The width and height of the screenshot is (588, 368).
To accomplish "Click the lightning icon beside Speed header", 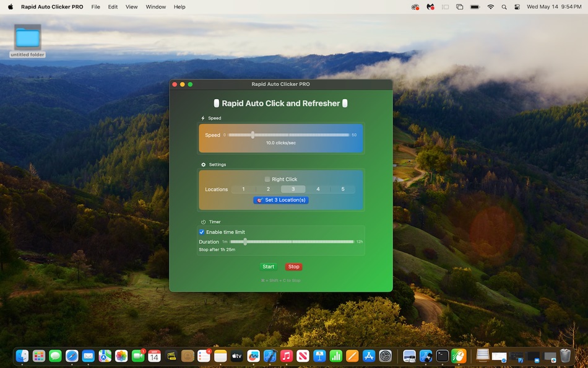I will pos(202,118).
